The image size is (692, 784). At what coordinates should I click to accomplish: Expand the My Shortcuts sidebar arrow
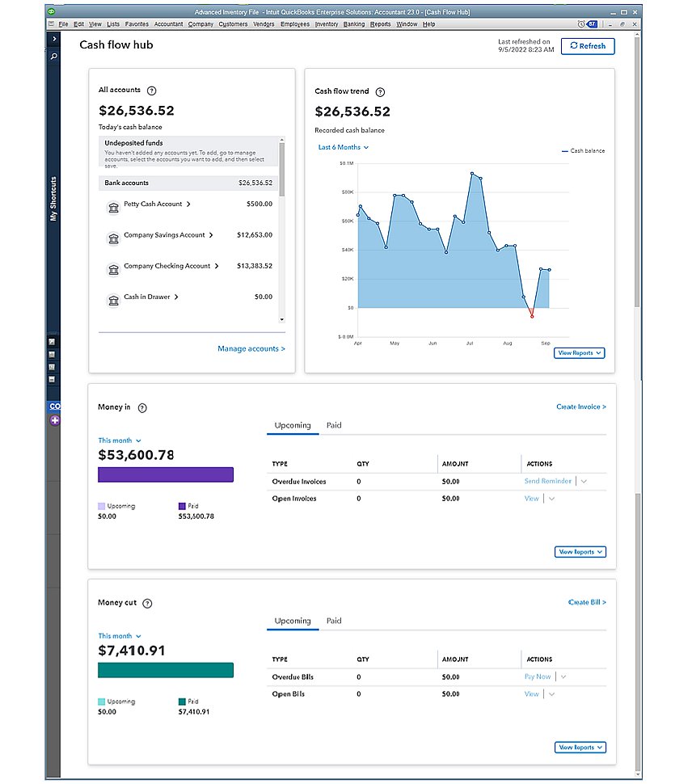tap(54, 39)
